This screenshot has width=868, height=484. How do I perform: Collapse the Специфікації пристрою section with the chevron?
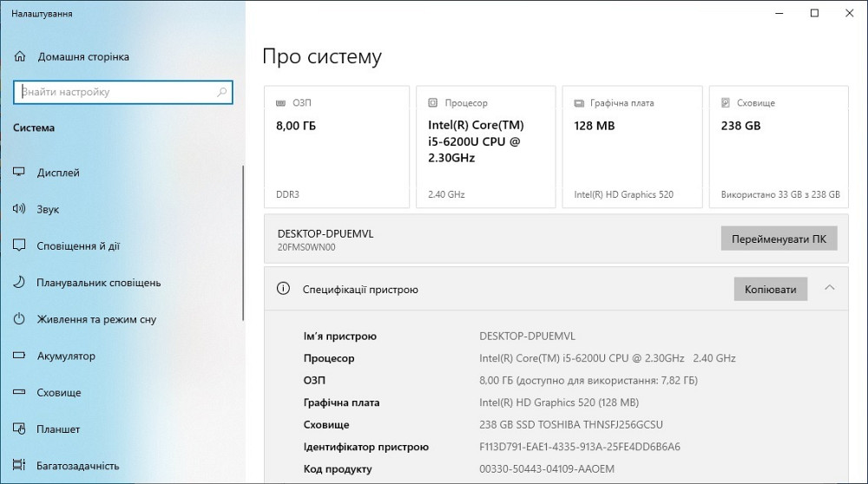829,288
